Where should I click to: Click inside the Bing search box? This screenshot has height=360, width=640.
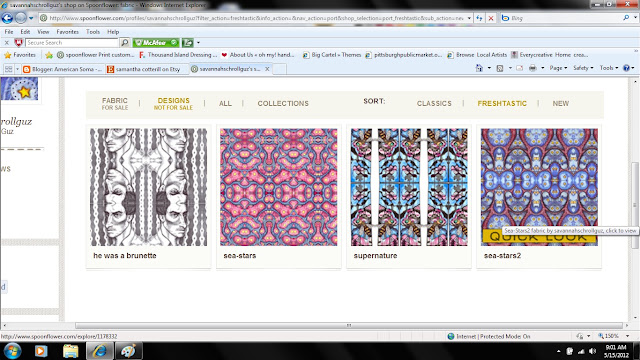click(565, 18)
